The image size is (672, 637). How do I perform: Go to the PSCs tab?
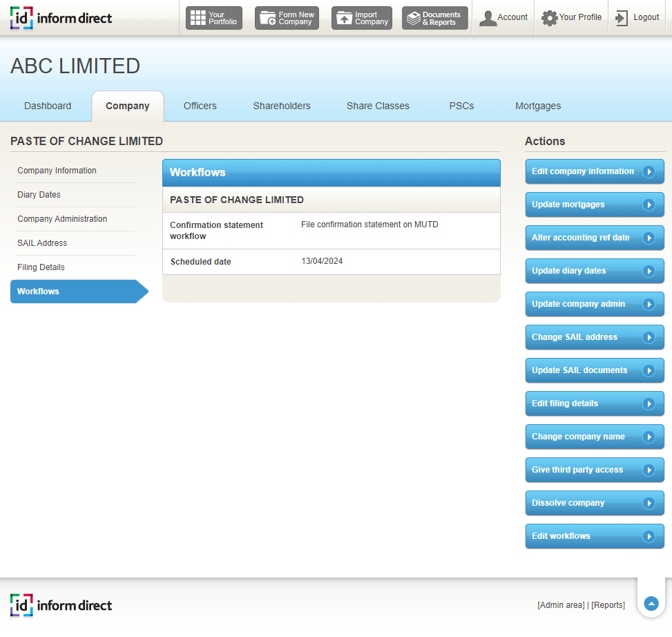461,106
